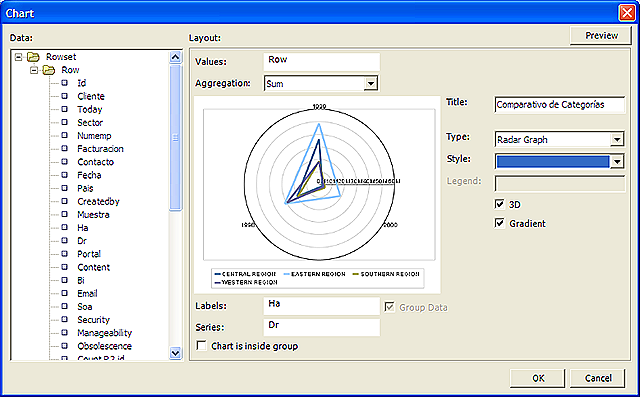
Task: Click the field icon beside Muestra
Action: coord(64,214)
